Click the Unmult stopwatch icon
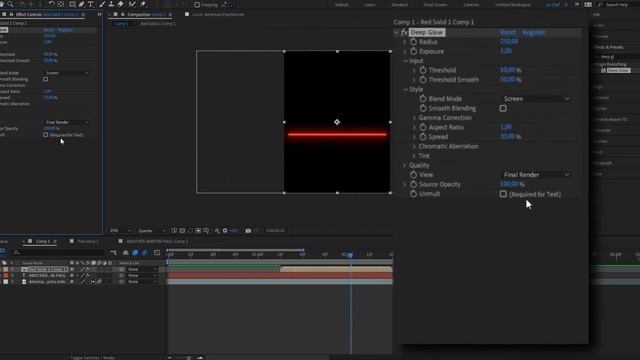 [x=413, y=194]
